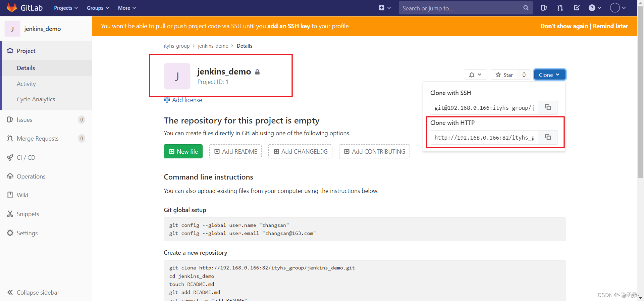
Task: Click the Snippets scissors icon
Action: [10, 214]
